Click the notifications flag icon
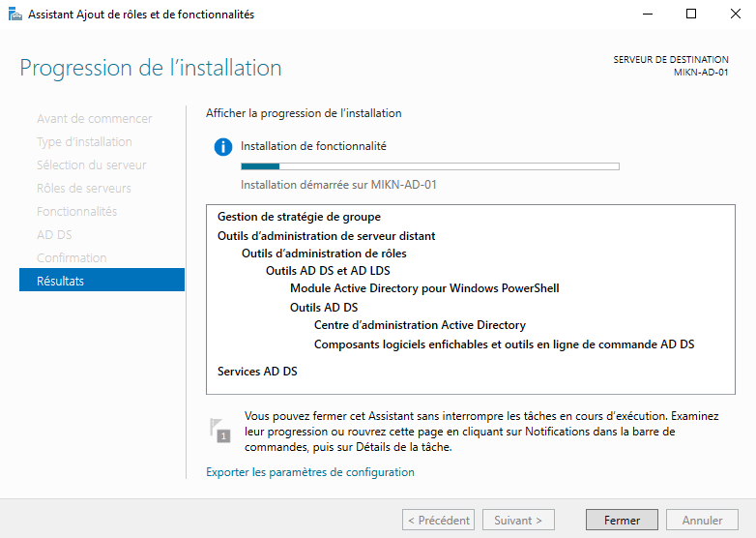The width and height of the screenshot is (756, 538). 219,431
